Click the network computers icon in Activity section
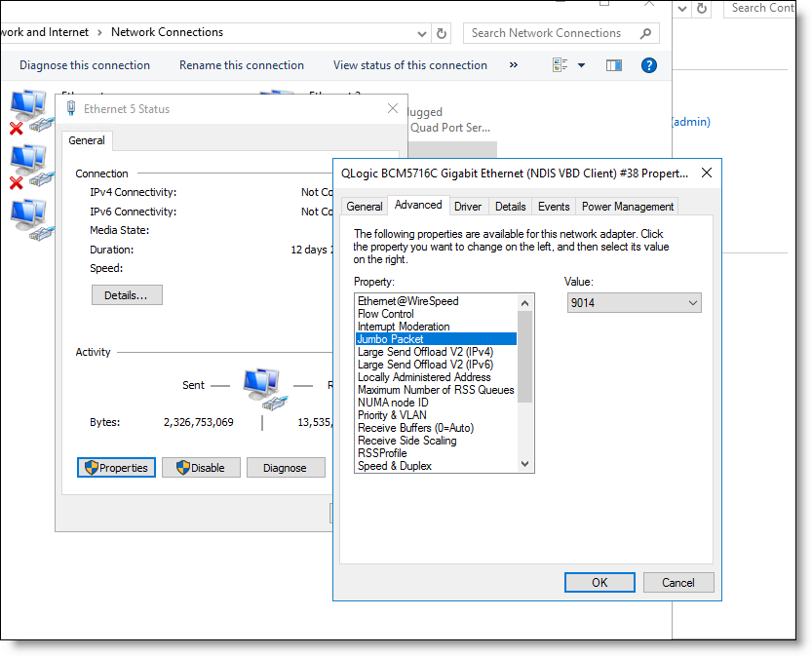 pyautogui.click(x=265, y=388)
